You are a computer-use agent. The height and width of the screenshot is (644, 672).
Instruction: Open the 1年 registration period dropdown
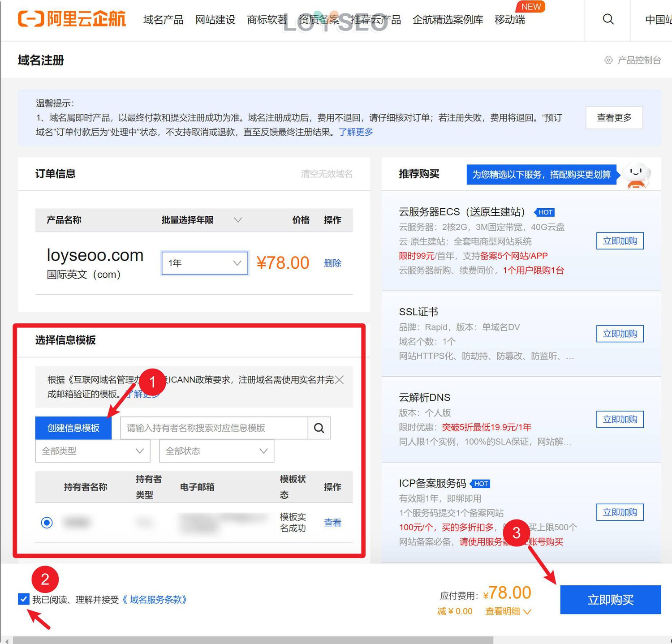[x=205, y=263]
